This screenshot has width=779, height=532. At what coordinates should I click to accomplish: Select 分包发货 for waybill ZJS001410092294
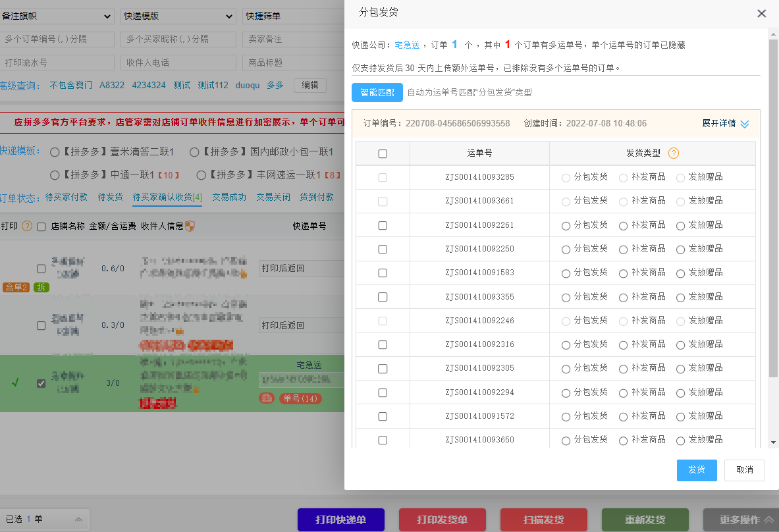(566, 393)
